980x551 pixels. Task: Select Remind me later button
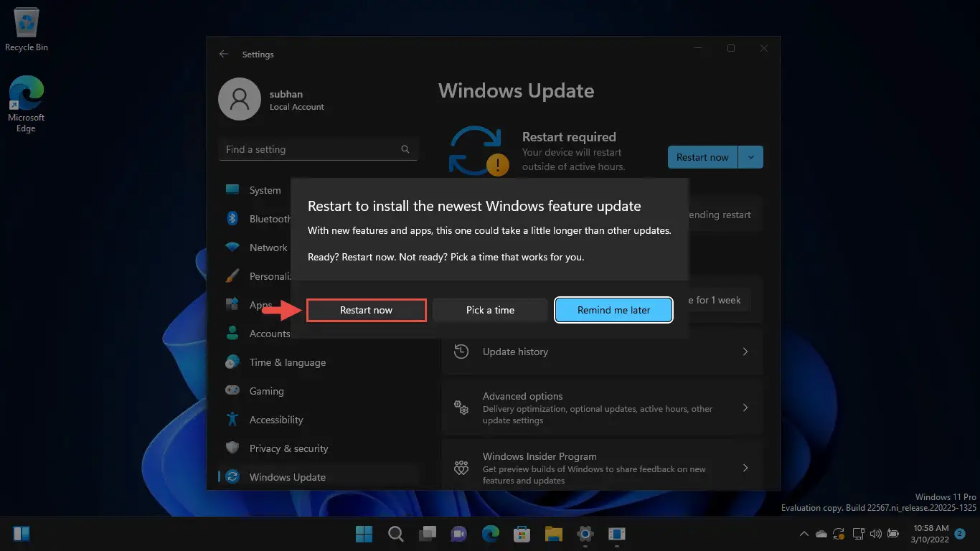[613, 310]
